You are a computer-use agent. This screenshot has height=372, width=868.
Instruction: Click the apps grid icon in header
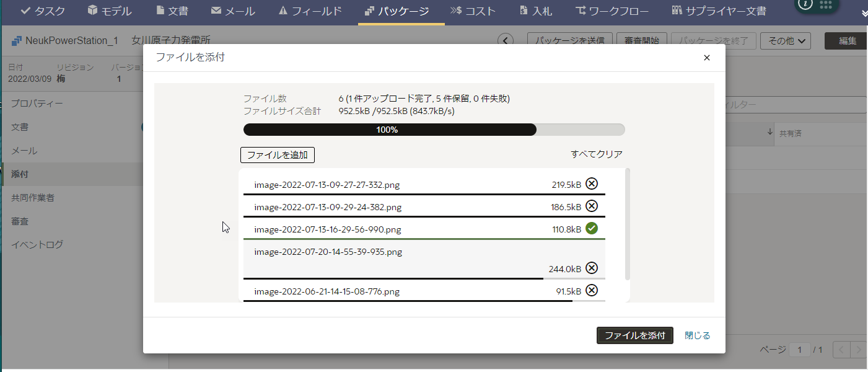pos(825,5)
